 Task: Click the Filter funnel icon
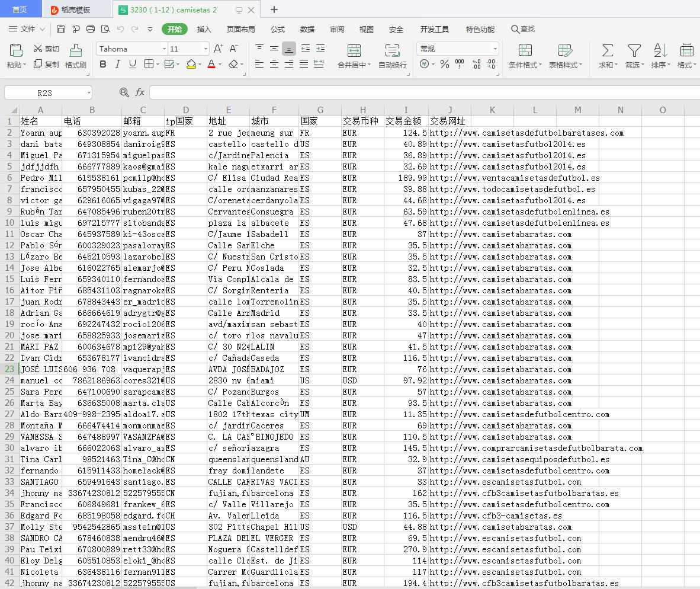coord(634,50)
